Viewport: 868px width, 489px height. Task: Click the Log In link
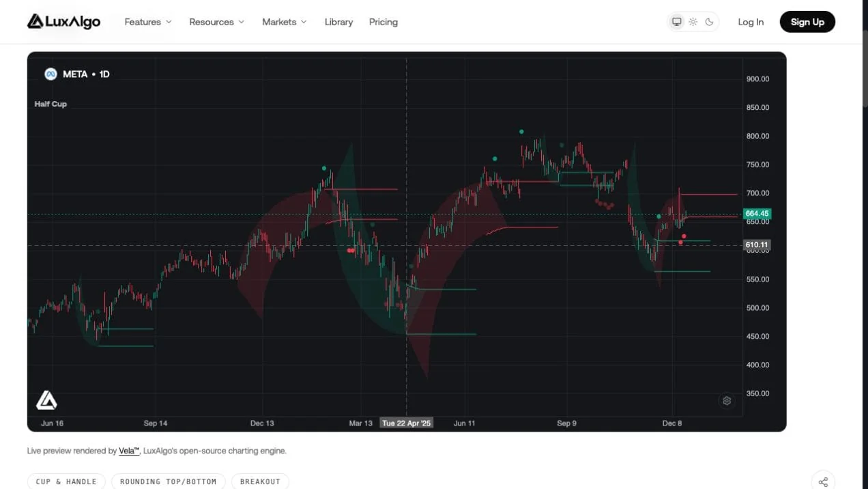click(751, 22)
